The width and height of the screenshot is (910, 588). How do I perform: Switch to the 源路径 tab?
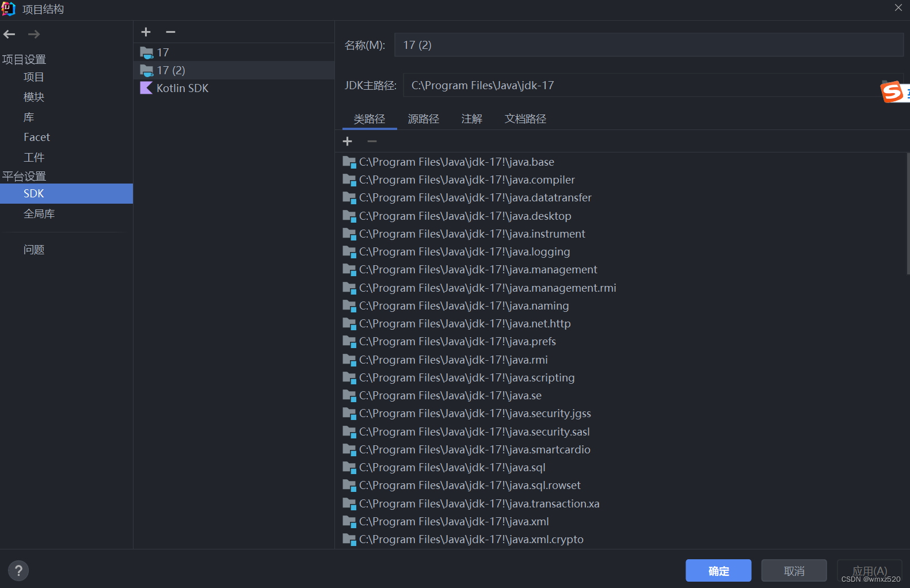tap(424, 119)
